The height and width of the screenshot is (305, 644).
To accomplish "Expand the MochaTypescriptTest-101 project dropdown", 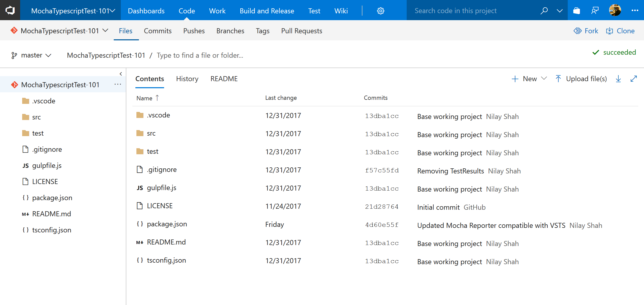I will click(x=113, y=11).
